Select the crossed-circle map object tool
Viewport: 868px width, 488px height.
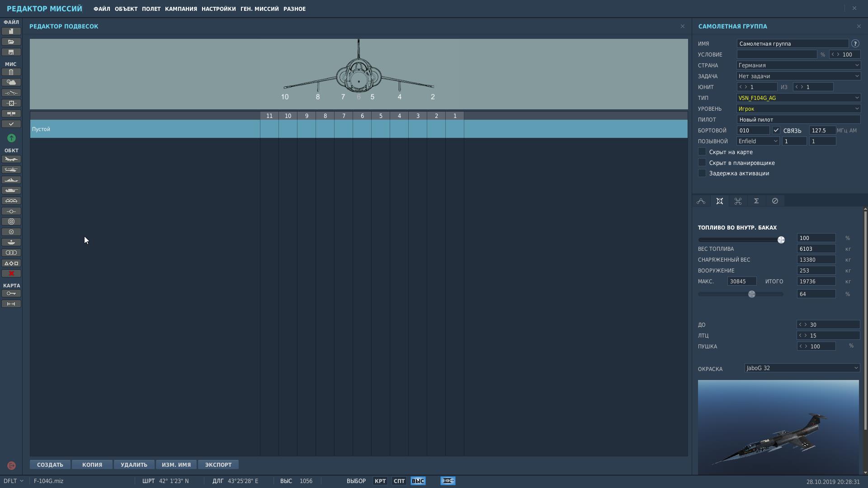11,232
